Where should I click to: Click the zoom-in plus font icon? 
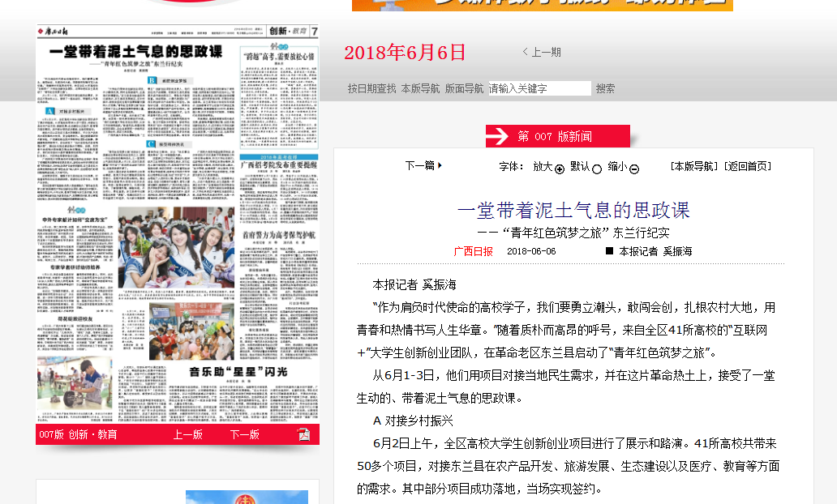coord(560,169)
